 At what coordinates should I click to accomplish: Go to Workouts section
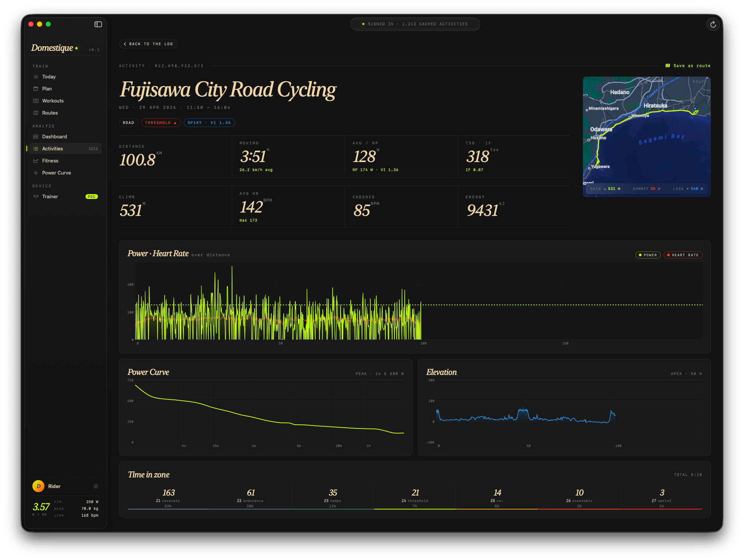coord(66,101)
